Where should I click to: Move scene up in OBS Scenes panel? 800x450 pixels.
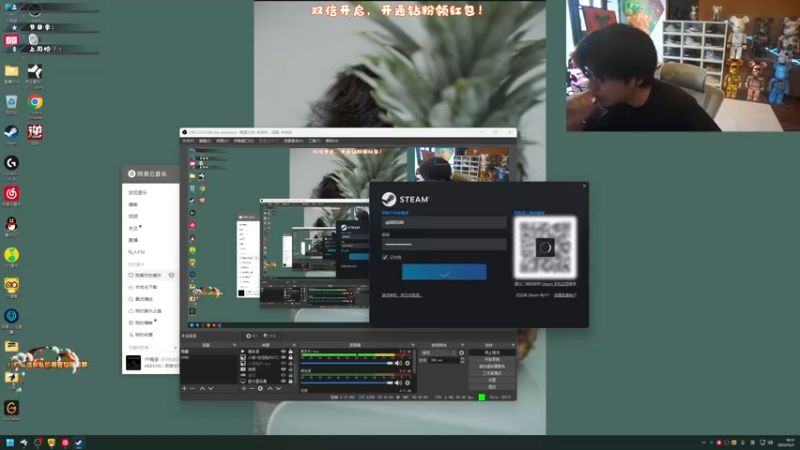[202, 389]
